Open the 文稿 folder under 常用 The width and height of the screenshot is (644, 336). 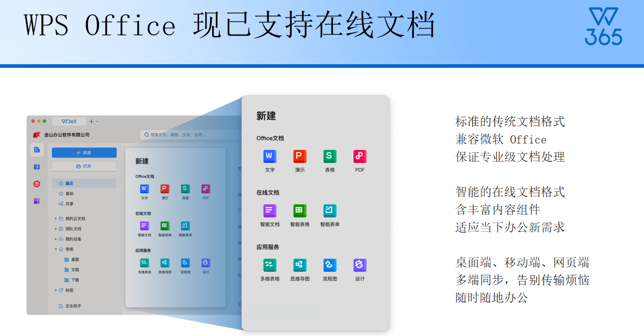71,270
